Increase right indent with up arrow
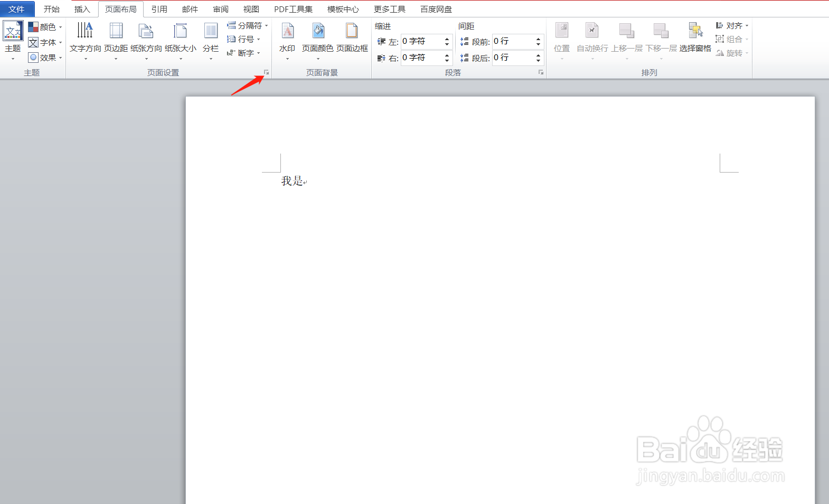This screenshot has width=829, height=504. coord(447,55)
